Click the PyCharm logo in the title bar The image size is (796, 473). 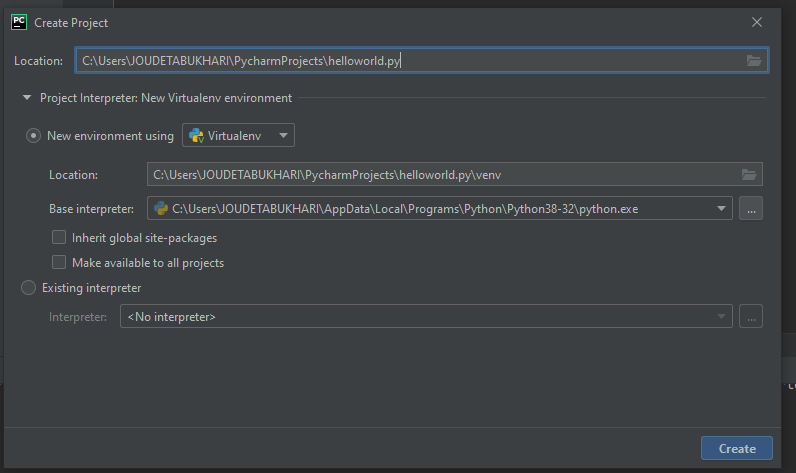pyautogui.click(x=19, y=22)
